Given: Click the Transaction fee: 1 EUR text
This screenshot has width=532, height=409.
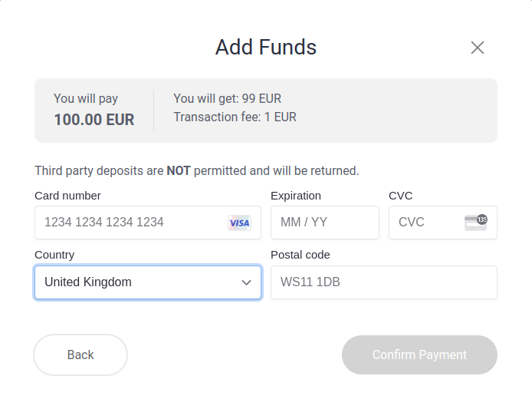Looking at the screenshot, I should pos(235,117).
